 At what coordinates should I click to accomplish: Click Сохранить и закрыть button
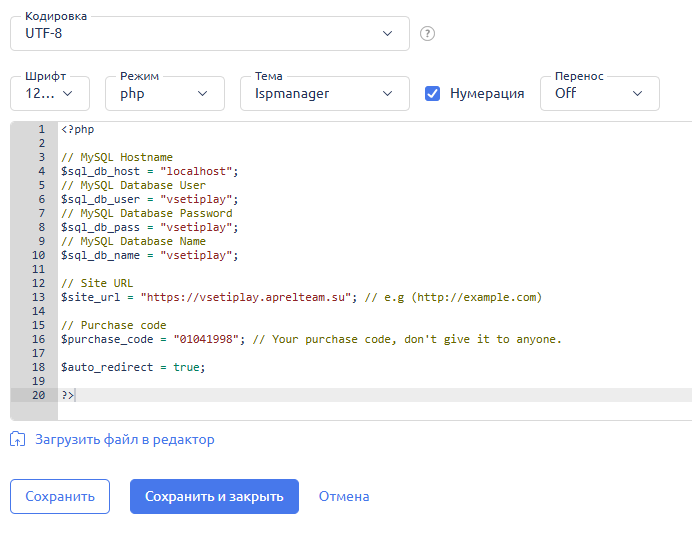[x=214, y=496]
